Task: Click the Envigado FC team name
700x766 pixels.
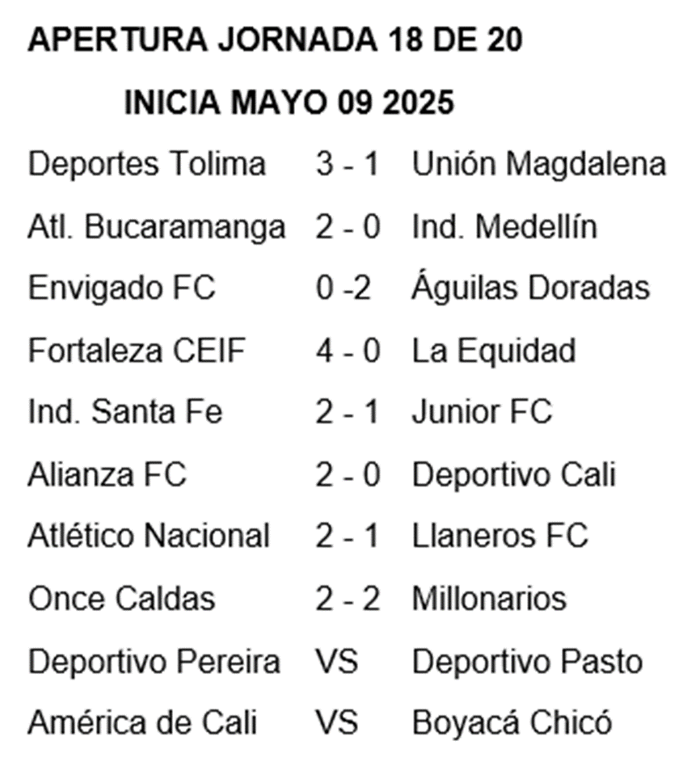Action: [x=122, y=288]
